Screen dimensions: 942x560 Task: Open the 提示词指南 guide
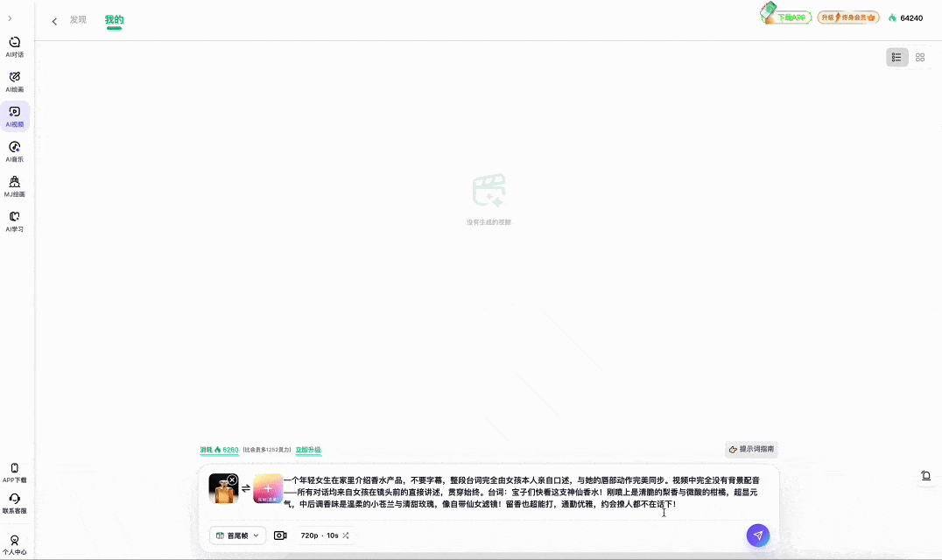[751, 449]
